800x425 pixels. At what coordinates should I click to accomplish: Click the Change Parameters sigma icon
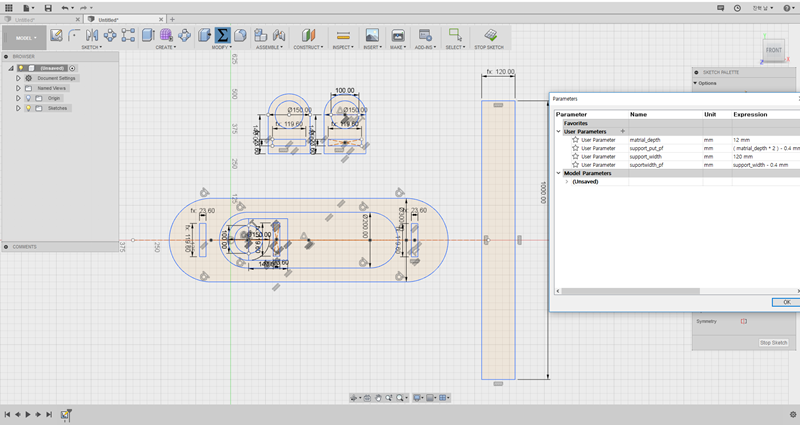coord(223,35)
